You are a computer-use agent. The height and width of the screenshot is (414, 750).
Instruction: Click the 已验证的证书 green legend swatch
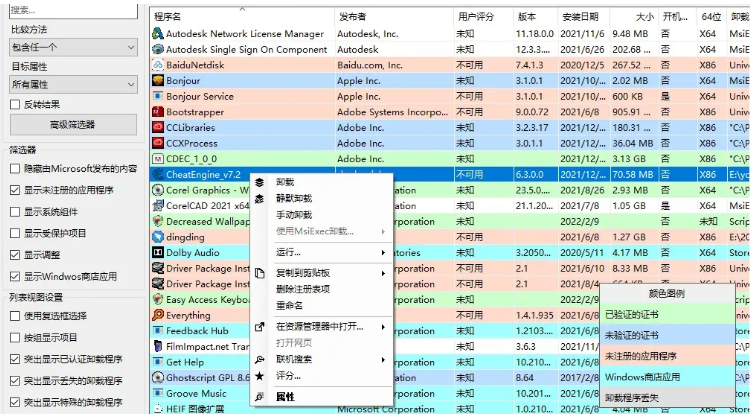coord(667,315)
